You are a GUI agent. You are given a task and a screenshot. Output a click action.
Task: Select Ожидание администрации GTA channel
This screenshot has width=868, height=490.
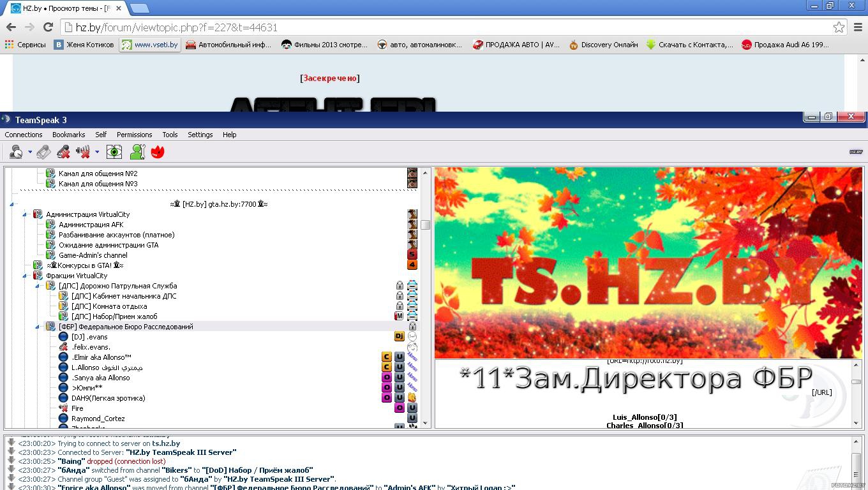pyautogui.click(x=108, y=245)
